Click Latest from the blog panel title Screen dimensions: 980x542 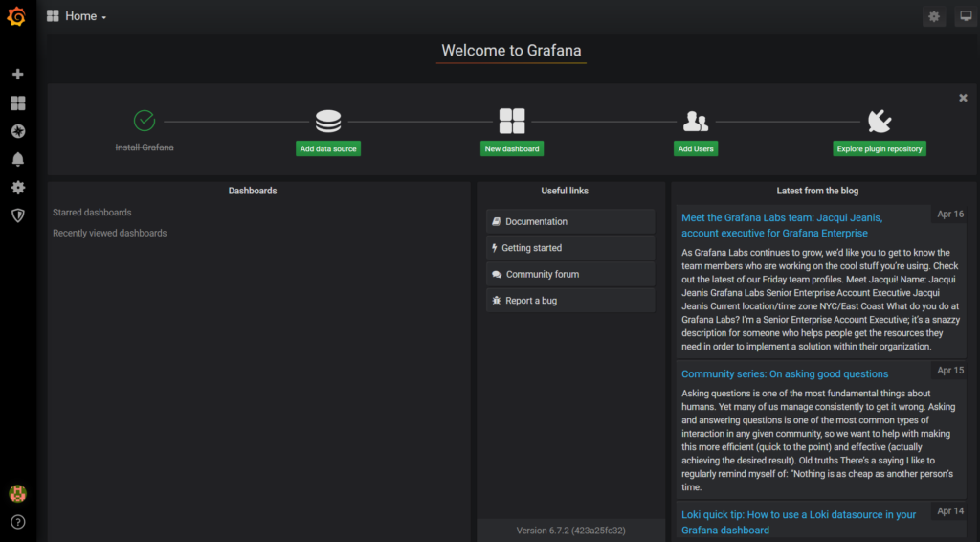click(x=817, y=191)
